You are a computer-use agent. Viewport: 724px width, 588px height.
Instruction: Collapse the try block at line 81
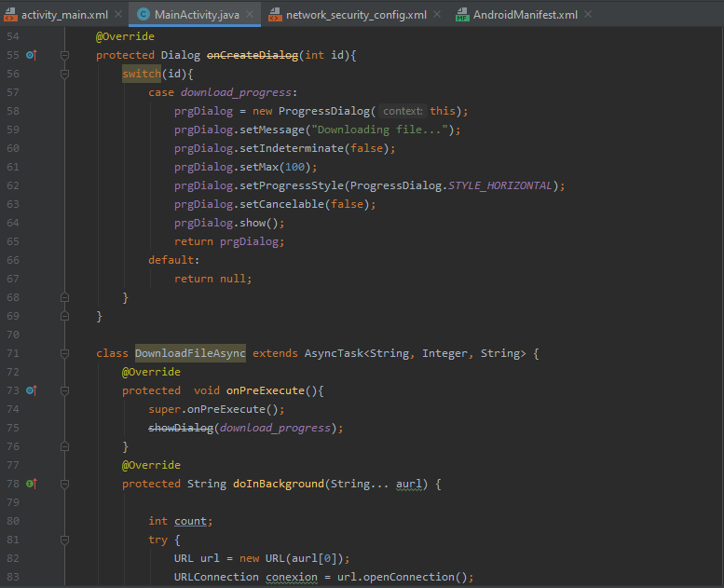point(64,540)
